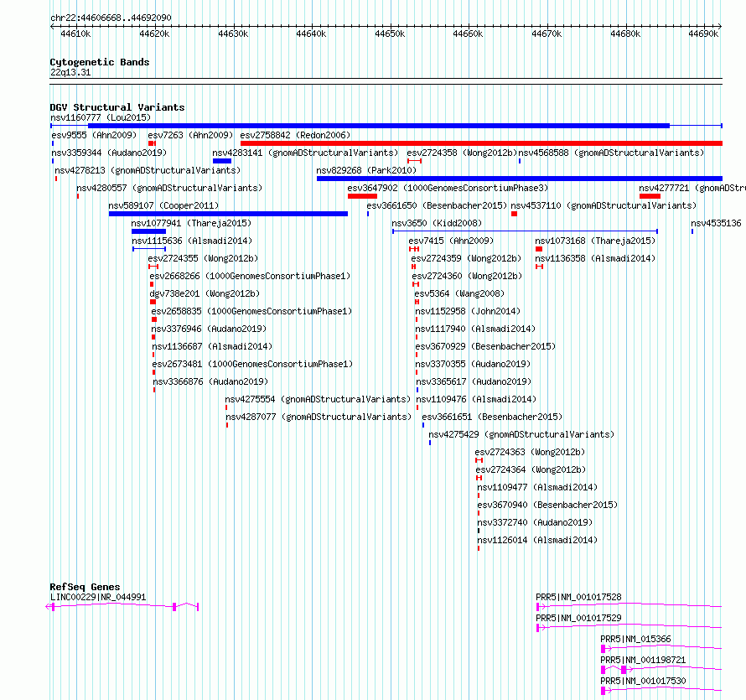Click esv3661651 (Besenbacher2015) label
This screenshot has height=700, width=746.
[492, 417]
